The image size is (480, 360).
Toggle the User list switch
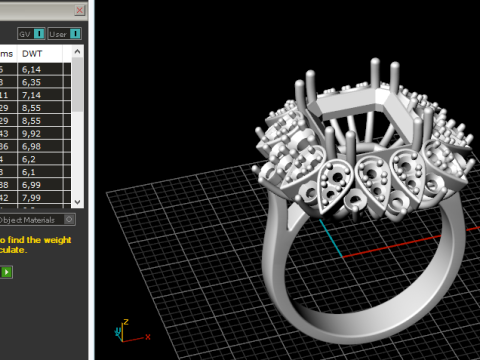(x=75, y=34)
